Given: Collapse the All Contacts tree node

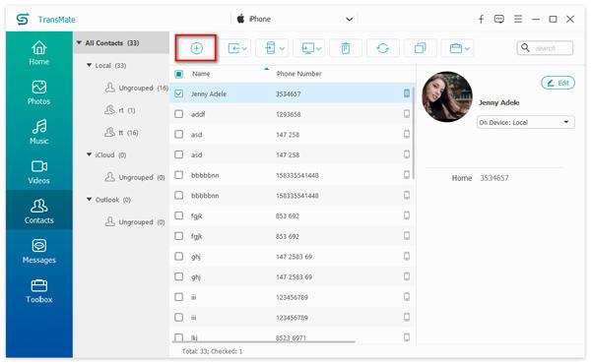Looking at the screenshot, I should (x=79, y=42).
